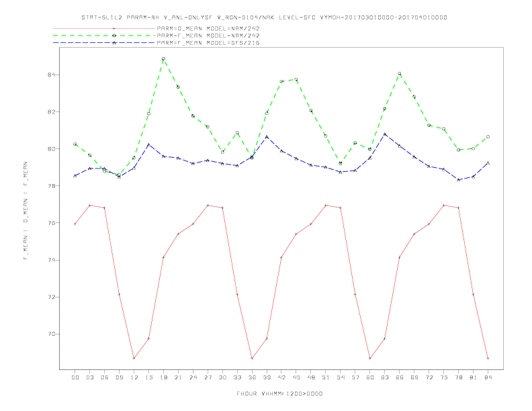
Task: Click the x-axis tick label 09
Action: click(x=120, y=377)
